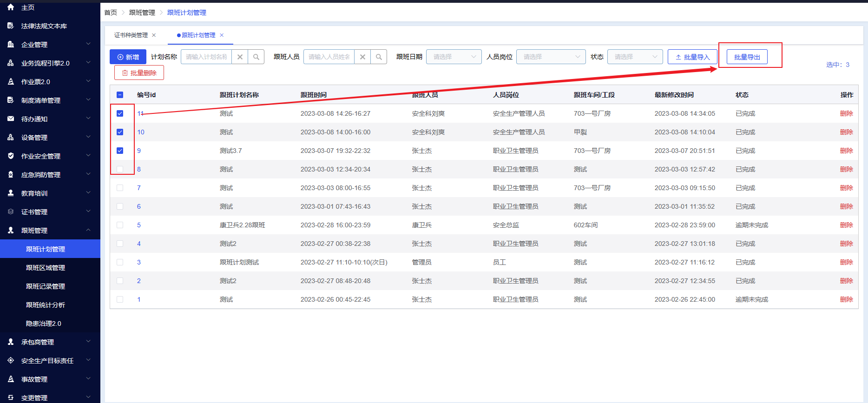Expand the 设备管理 menu chevron
Image resolution: width=868 pixels, height=403 pixels.
88,137
